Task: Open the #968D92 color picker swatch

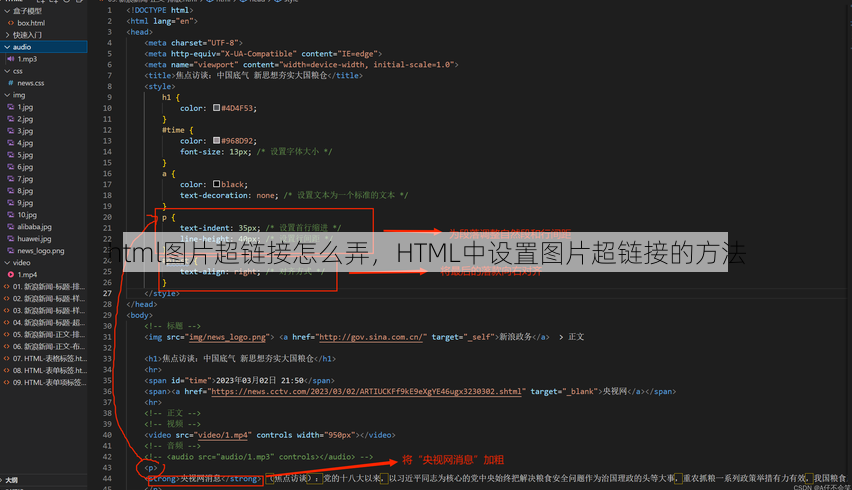Action: tap(216, 140)
